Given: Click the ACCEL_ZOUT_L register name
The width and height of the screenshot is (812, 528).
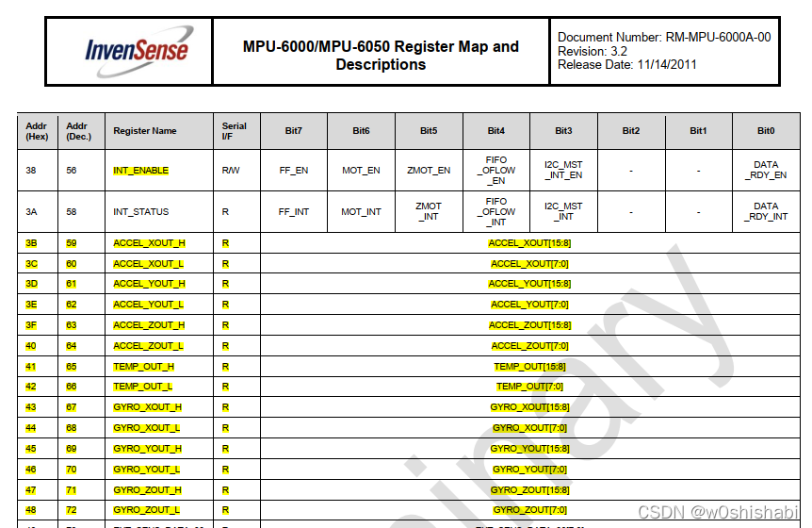Looking at the screenshot, I should [x=148, y=346].
